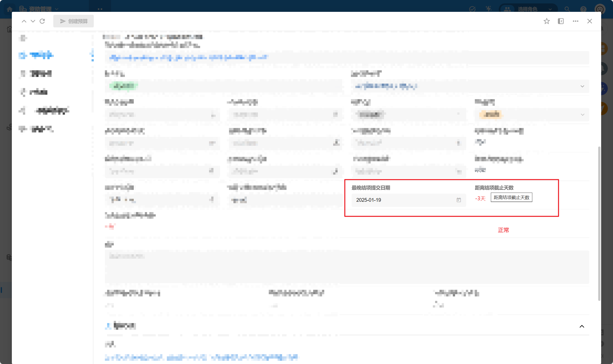Toggle the side panel layout icon

(x=561, y=21)
